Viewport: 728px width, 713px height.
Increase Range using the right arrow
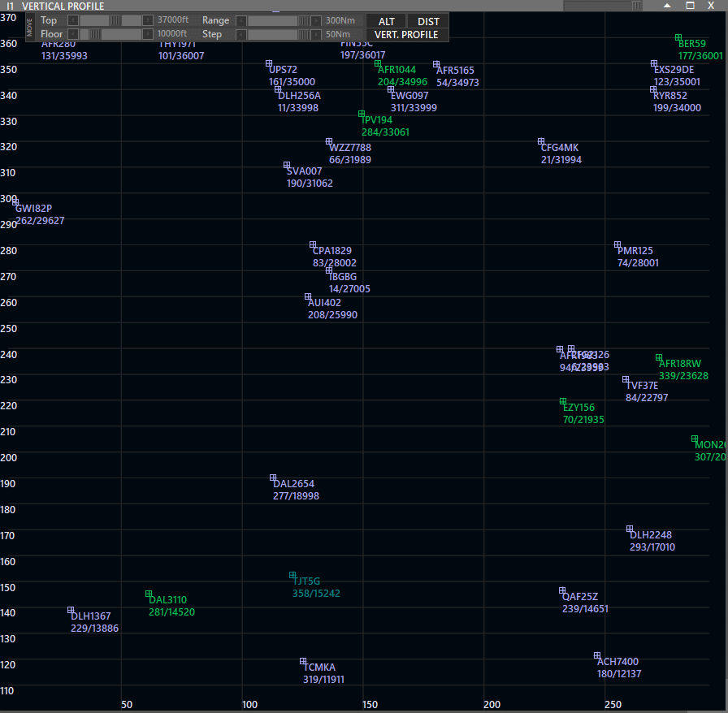[317, 20]
